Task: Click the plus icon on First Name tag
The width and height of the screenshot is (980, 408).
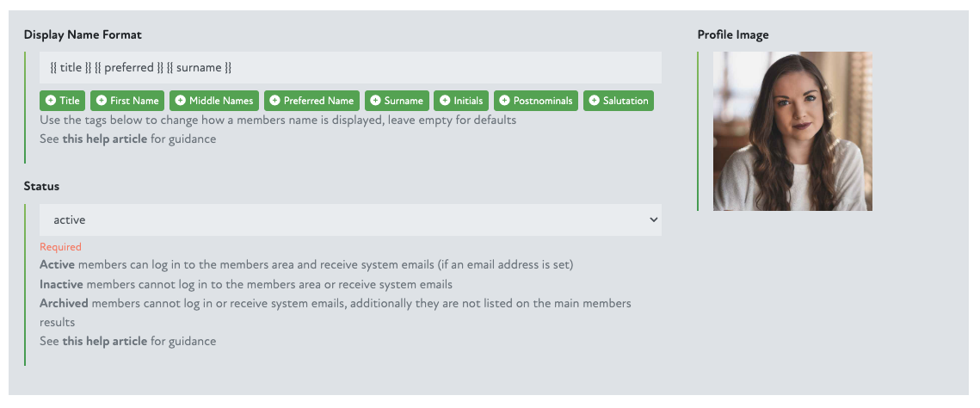Action: pos(102,101)
